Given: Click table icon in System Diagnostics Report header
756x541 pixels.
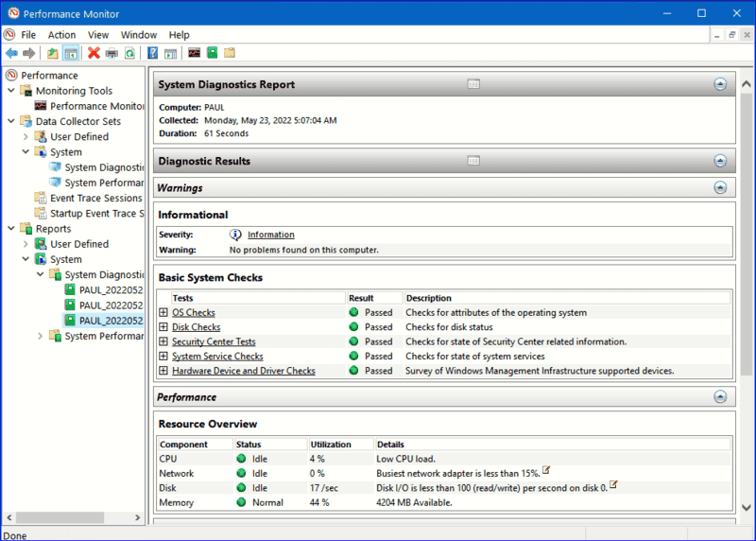Looking at the screenshot, I should click(x=473, y=84).
